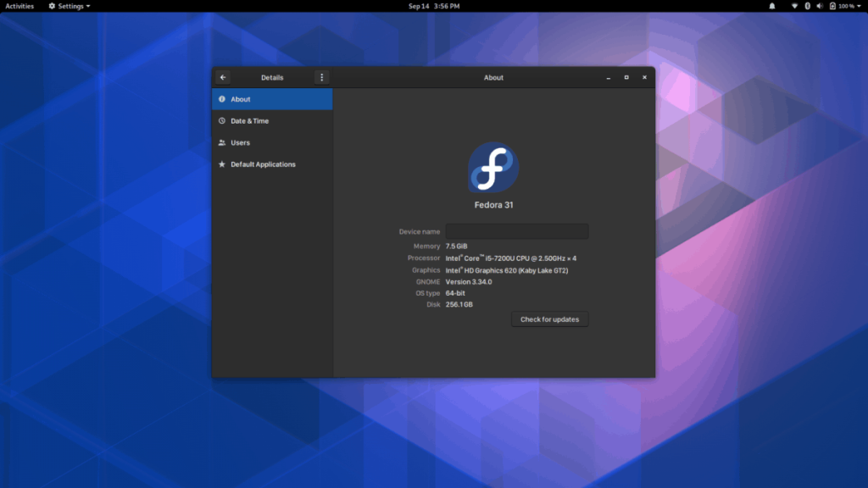Screen dimensions: 868x488
Task: Click the empty Device name field
Action: [x=516, y=230]
